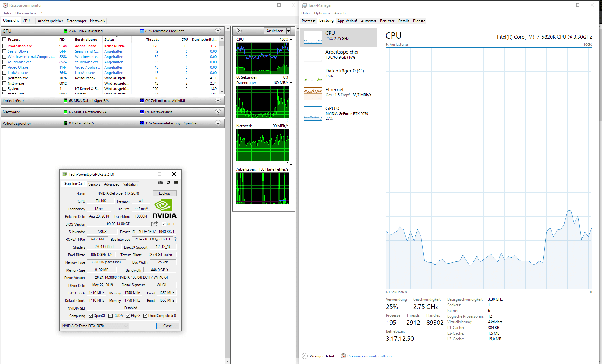Collapse the CPU section in Ressourcenmonitor
This screenshot has height=364, width=602.
(x=218, y=31)
